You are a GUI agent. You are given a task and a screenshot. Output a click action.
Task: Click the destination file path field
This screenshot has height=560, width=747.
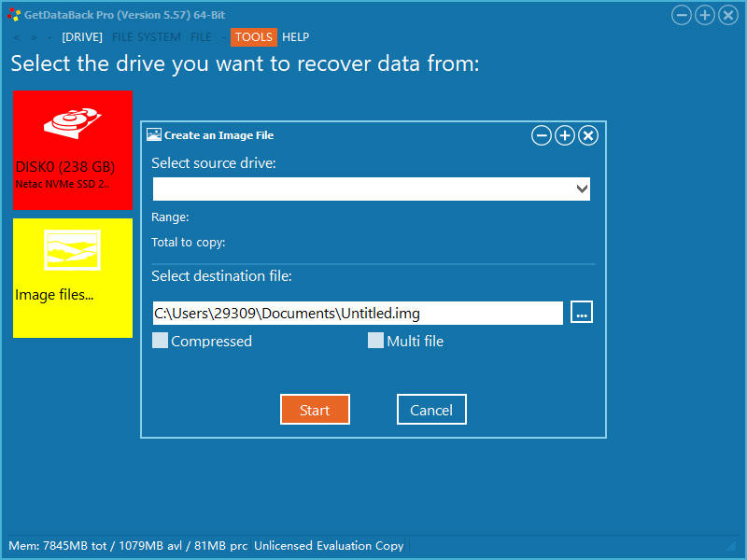[x=358, y=314]
